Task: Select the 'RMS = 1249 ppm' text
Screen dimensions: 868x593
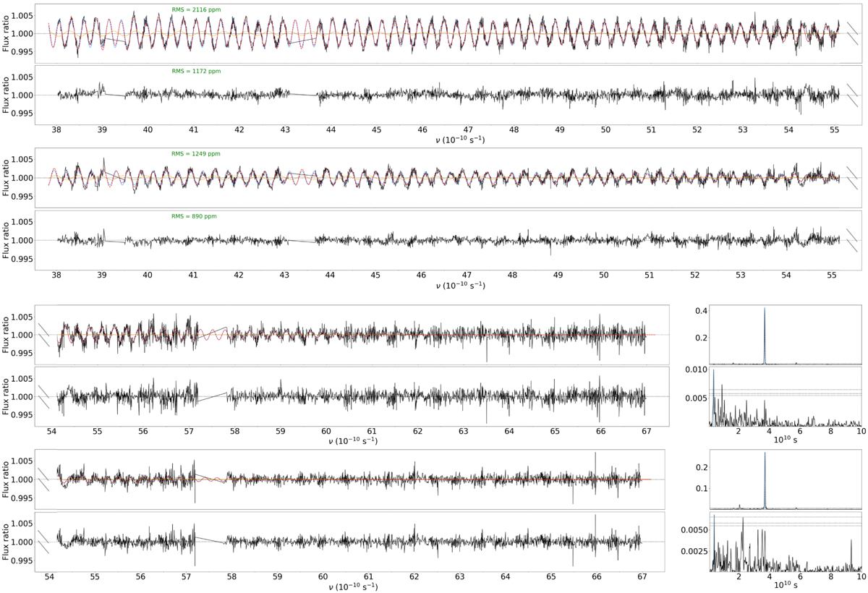Action: [196, 154]
